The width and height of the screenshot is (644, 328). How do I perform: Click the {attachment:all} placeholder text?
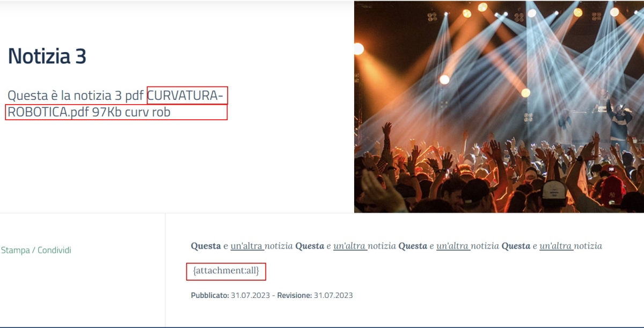click(x=226, y=271)
